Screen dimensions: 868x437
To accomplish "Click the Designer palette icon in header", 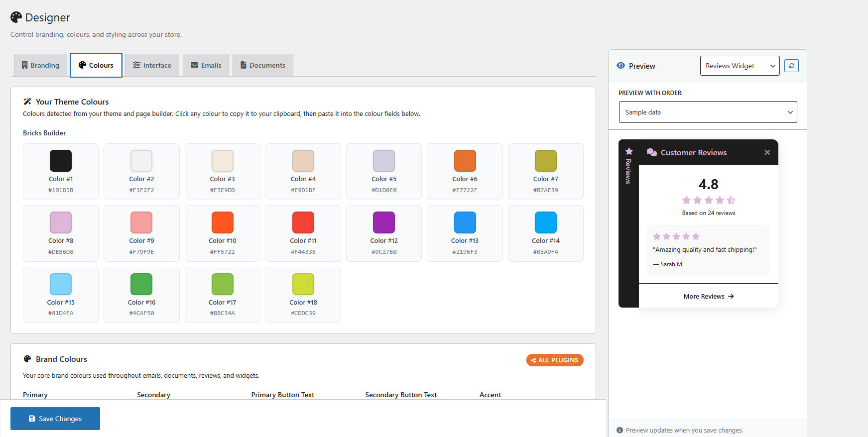I will click(x=16, y=17).
